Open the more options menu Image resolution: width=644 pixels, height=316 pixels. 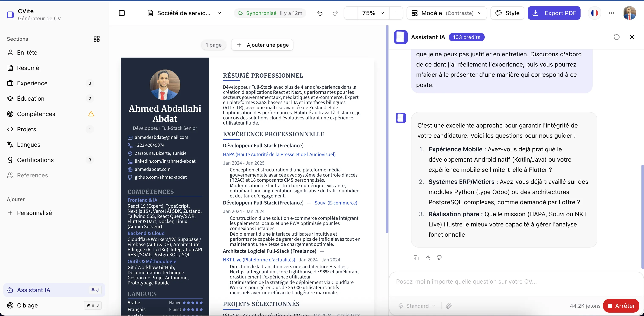point(611,13)
